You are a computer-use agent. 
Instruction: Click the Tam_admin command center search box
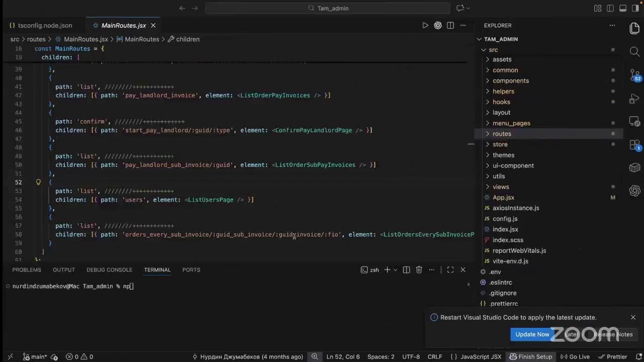328,8
